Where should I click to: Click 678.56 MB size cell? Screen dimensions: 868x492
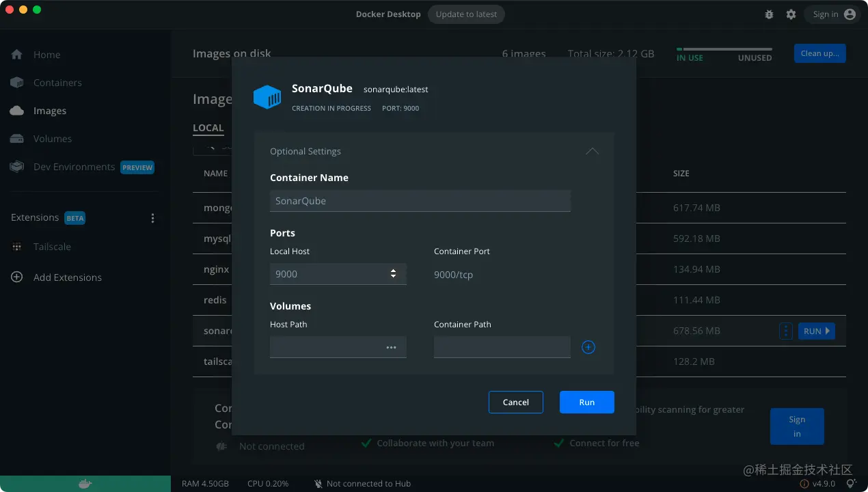696,331
